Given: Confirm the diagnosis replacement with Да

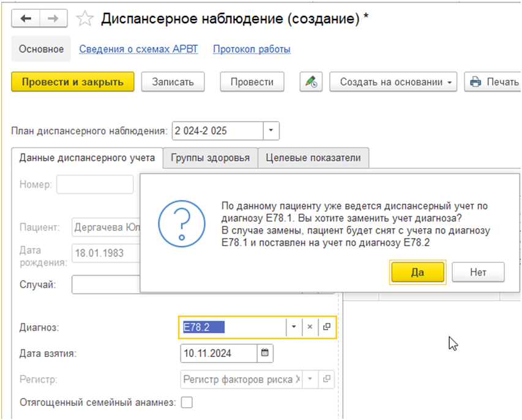Looking at the screenshot, I should [x=417, y=273].
